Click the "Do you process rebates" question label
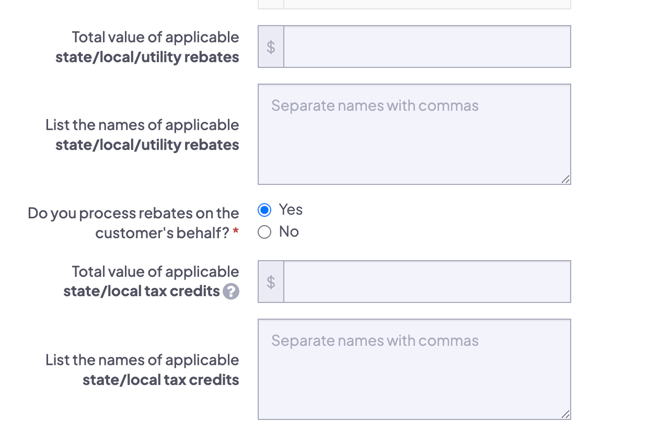Screen dimensions: 670x444 (x=133, y=222)
